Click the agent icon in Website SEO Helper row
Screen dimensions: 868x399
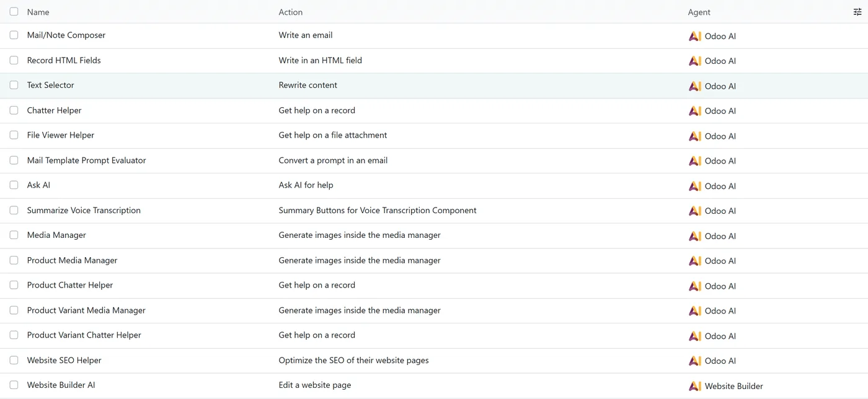695,361
